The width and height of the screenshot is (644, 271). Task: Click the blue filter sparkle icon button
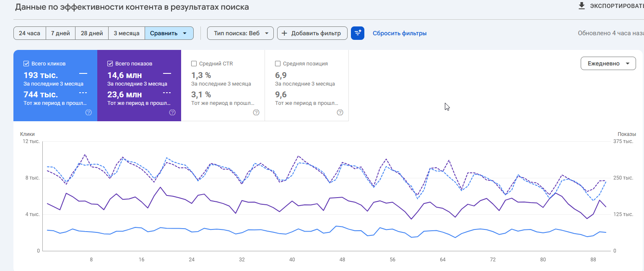[x=358, y=33]
